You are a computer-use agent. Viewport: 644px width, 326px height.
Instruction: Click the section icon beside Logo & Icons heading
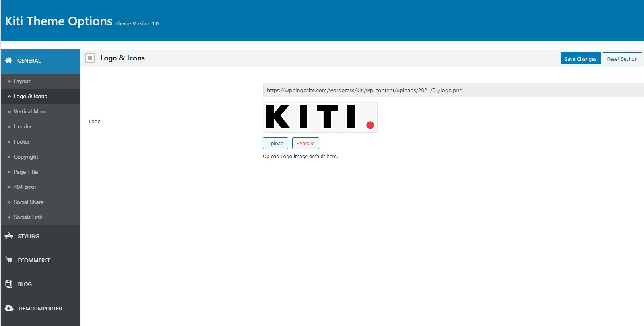[90, 58]
